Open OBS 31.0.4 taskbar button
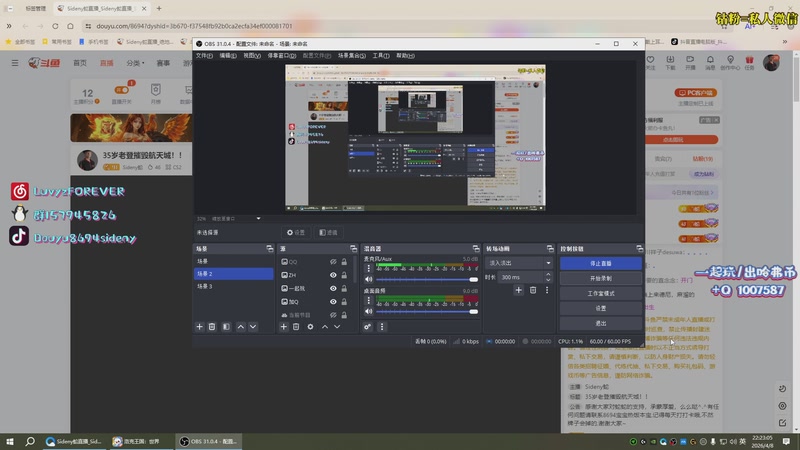 [x=210, y=441]
